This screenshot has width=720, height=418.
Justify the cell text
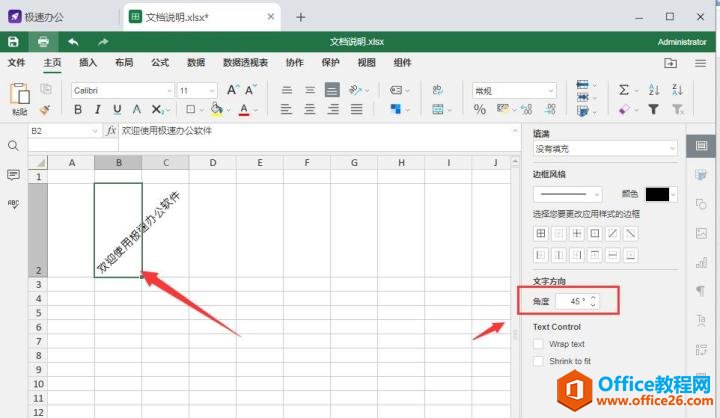point(356,109)
